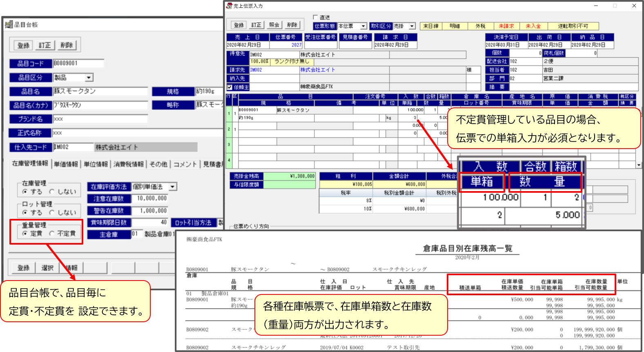Click the 担当者 code field 102

(526, 70)
